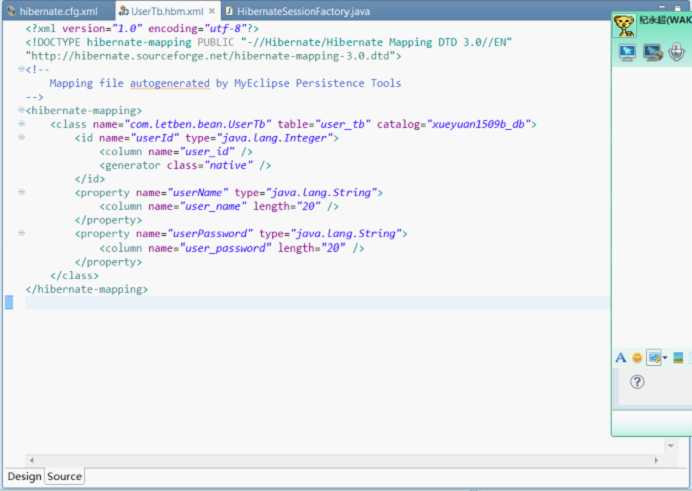The width and height of the screenshot is (692, 491).
Task: Open the dropdown arrow beside the screenshot icon
Action: pyautogui.click(x=665, y=358)
